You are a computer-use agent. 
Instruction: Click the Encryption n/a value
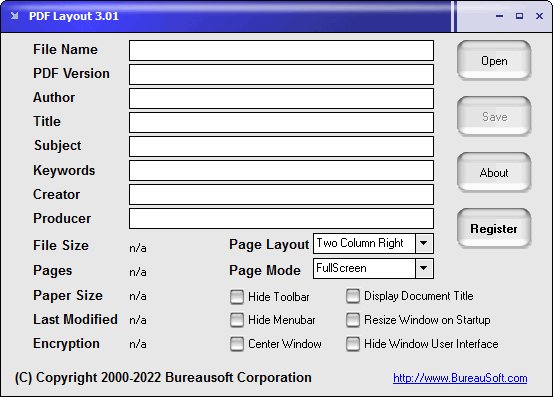click(138, 344)
